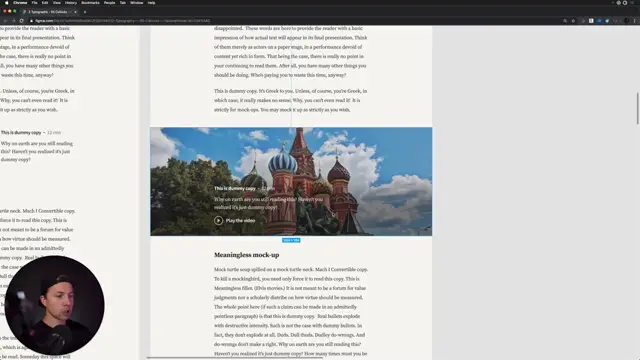Click the vertical page scrollbar thumb
This screenshot has width=640, height=360.
pos(638,108)
